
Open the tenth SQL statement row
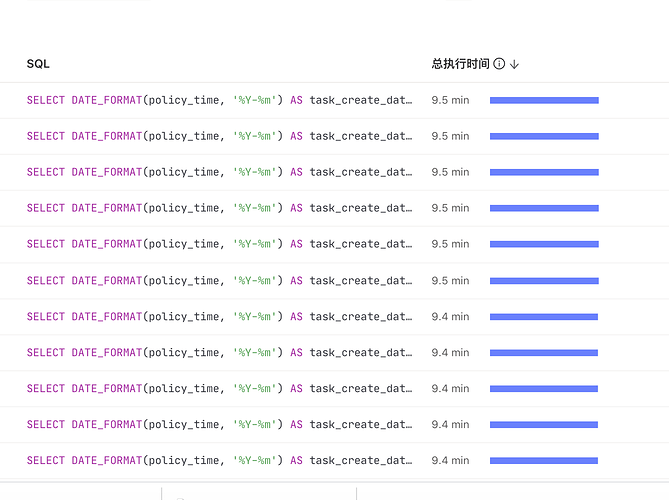(x=219, y=424)
